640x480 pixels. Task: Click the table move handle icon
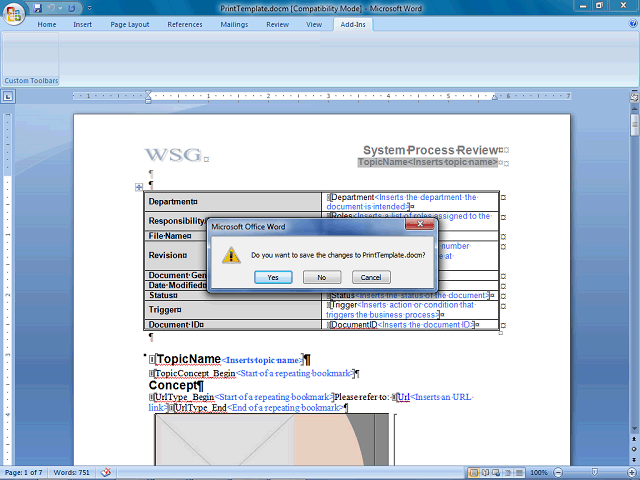139,187
